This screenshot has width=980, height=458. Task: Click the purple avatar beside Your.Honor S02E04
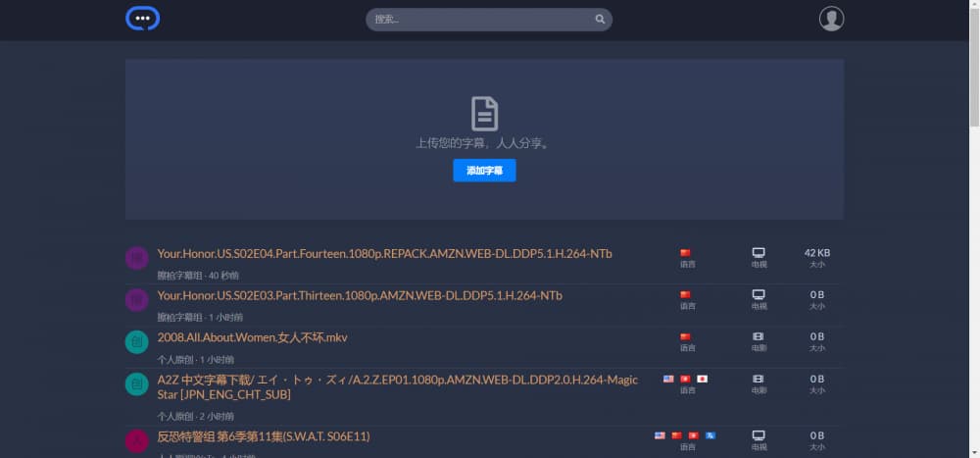pyautogui.click(x=137, y=258)
